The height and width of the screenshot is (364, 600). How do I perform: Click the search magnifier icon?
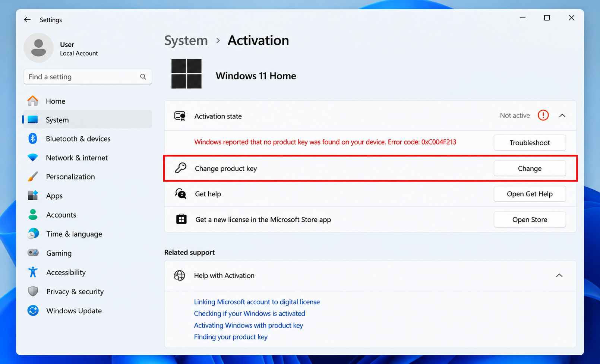click(x=143, y=77)
